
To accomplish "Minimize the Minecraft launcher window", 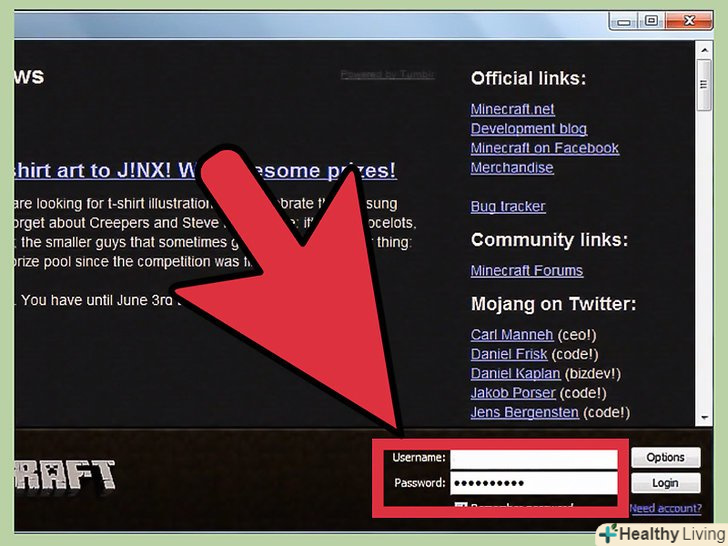I will pos(624,21).
